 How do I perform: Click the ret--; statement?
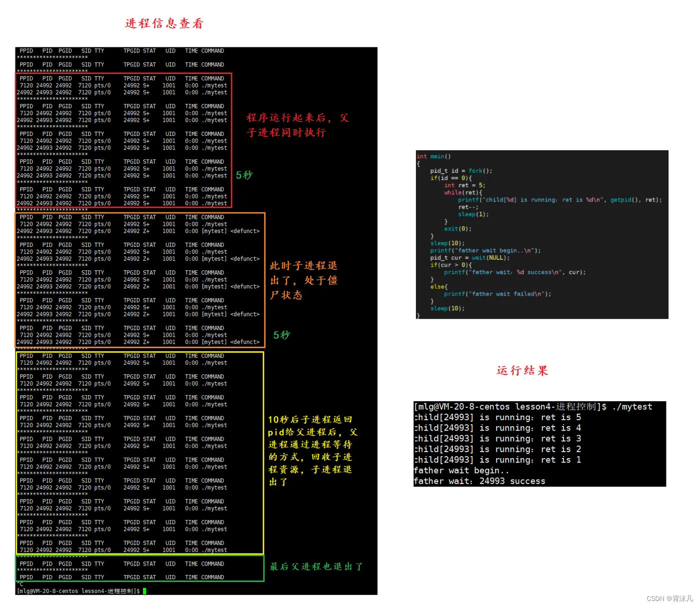[x=468, y=207]
